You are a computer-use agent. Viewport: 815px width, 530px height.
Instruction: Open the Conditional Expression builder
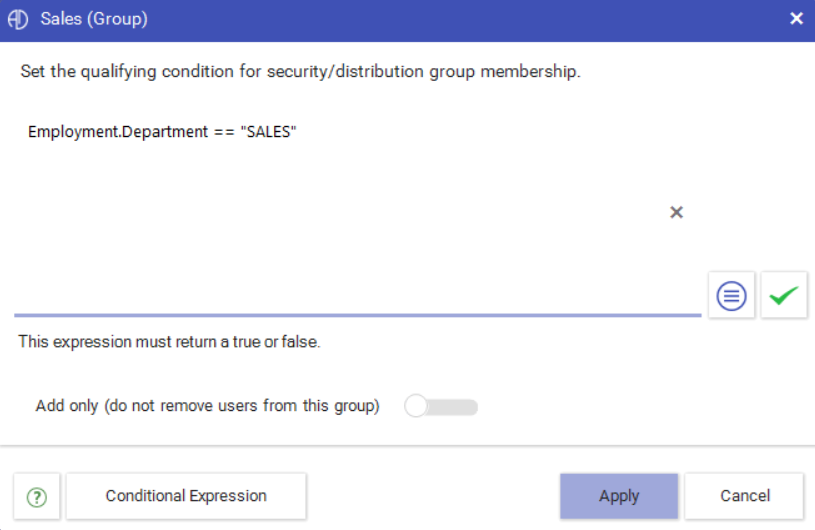186,496
